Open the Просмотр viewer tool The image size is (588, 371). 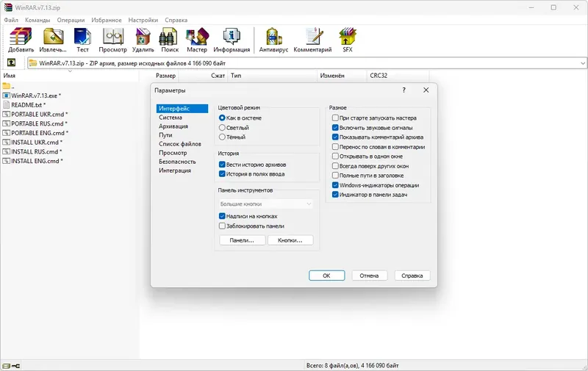tap(113, 36)
